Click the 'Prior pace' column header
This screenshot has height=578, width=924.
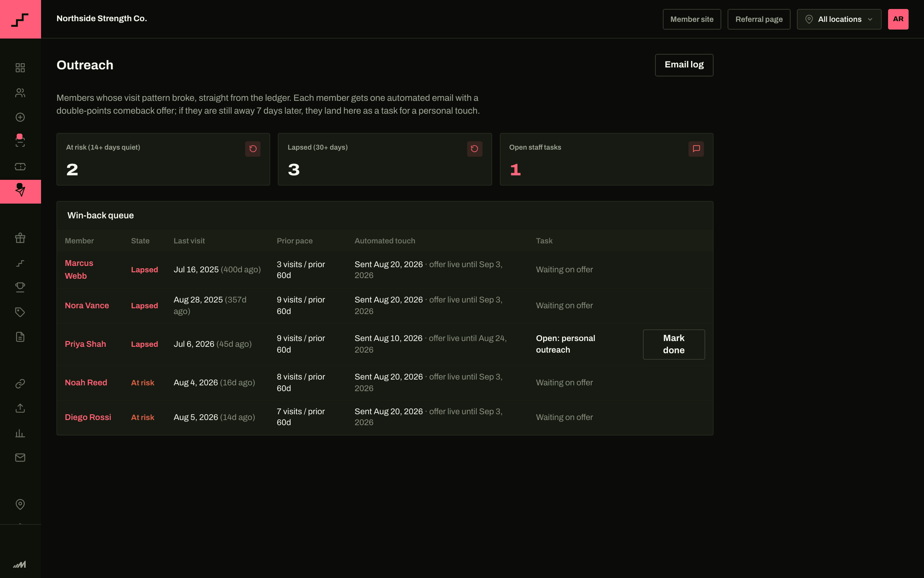295,241
